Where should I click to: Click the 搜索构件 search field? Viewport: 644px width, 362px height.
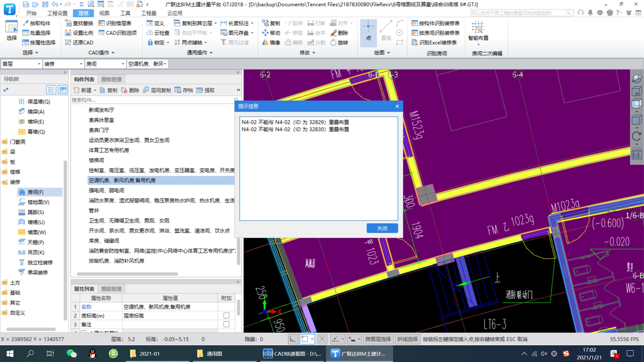[153, 100]
